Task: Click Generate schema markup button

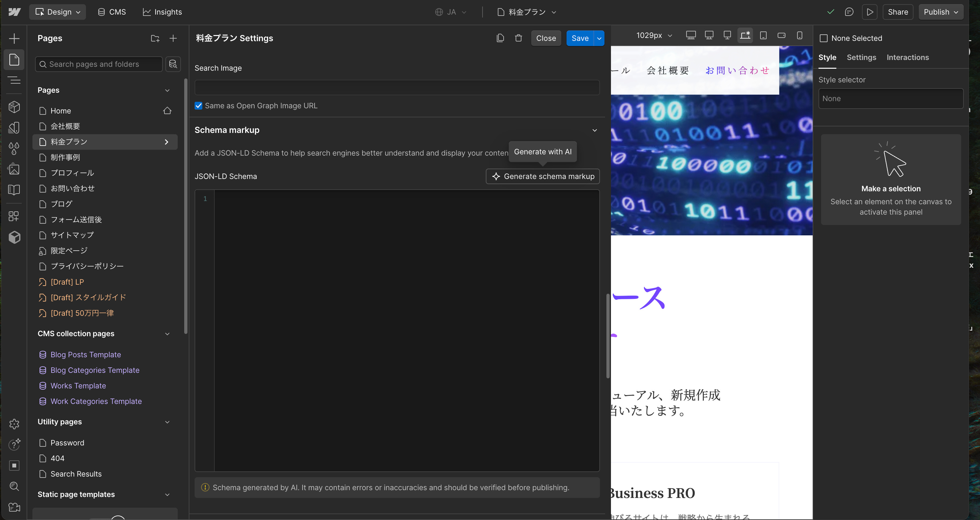Action: tap(543, 176)
